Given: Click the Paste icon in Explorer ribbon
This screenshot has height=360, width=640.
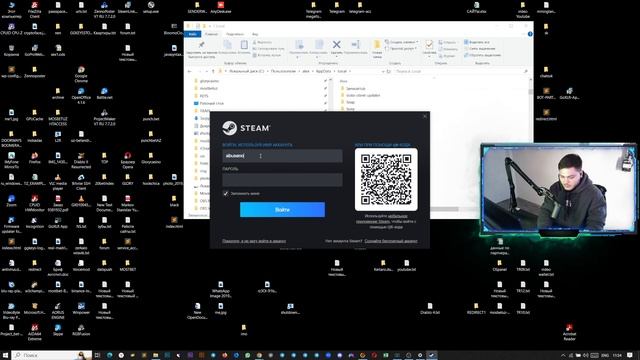Looking at the screenshot, I should (x=244, y=44).
